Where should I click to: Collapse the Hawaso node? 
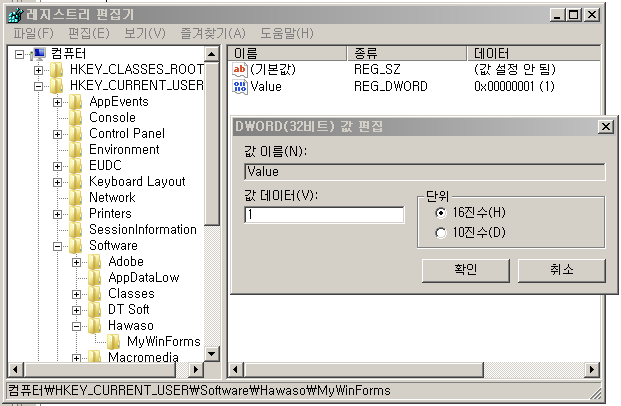pyautogui.click(x=76, y=326)
